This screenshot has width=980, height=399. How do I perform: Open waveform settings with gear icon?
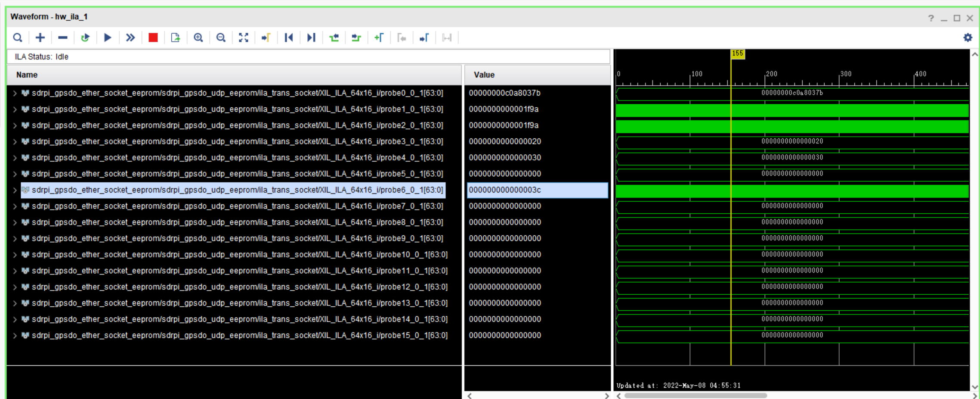click(967, 37)
